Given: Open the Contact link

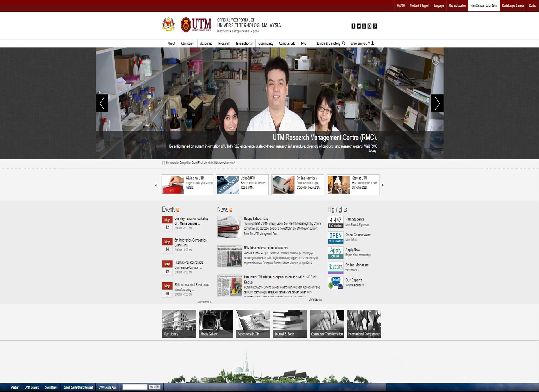Looking at the screenshot, I should click(532, 6).
